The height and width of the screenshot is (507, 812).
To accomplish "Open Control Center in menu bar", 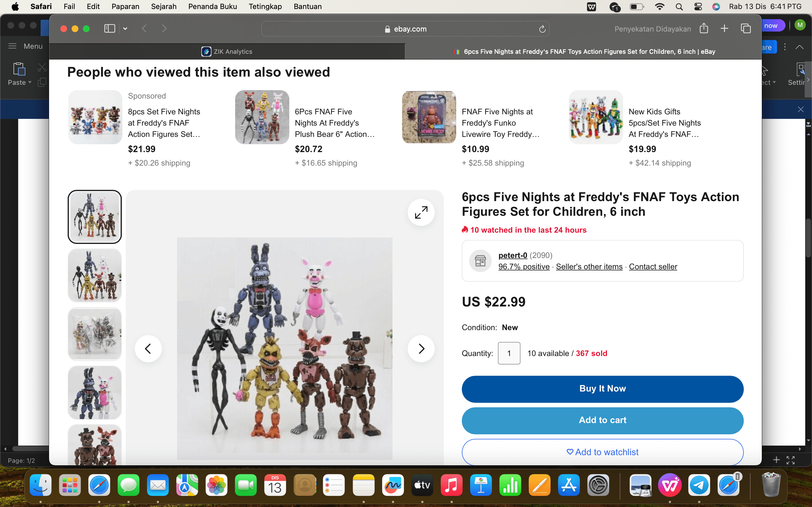I will [698, 7].
